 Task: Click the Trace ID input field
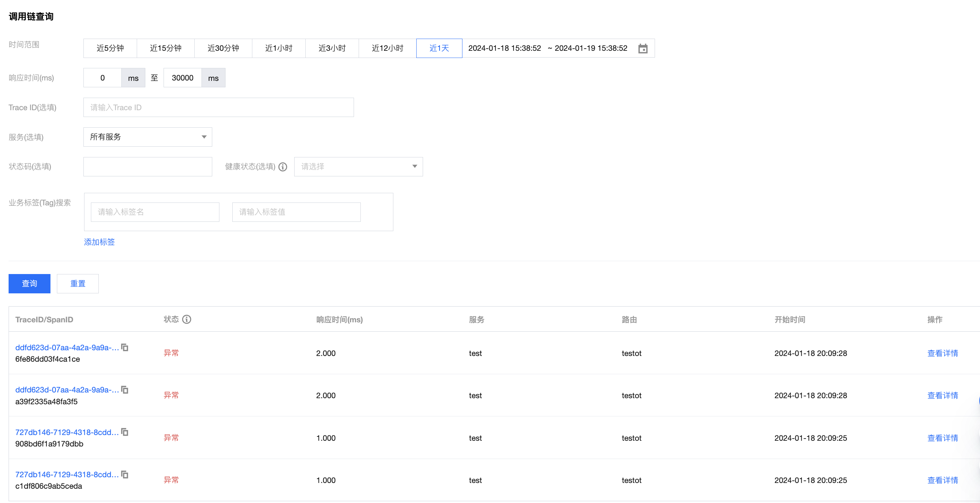click(x=218, y=108)
